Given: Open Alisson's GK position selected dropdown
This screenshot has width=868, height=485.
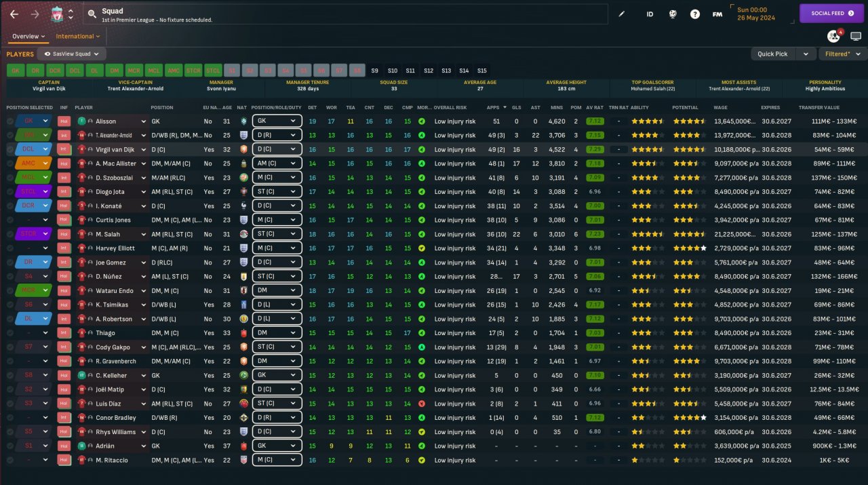Looking at the screenshot, I should click(35, 121).
